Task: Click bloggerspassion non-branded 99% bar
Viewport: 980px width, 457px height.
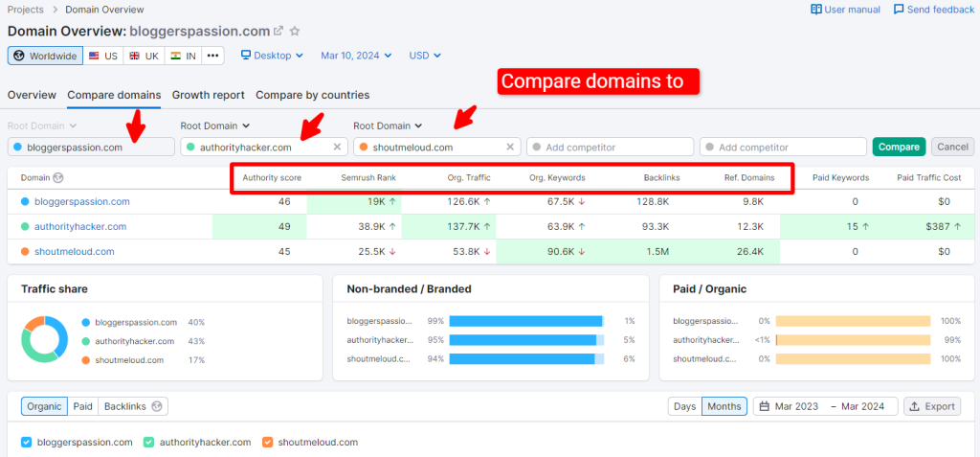Action: pos(525,321)
